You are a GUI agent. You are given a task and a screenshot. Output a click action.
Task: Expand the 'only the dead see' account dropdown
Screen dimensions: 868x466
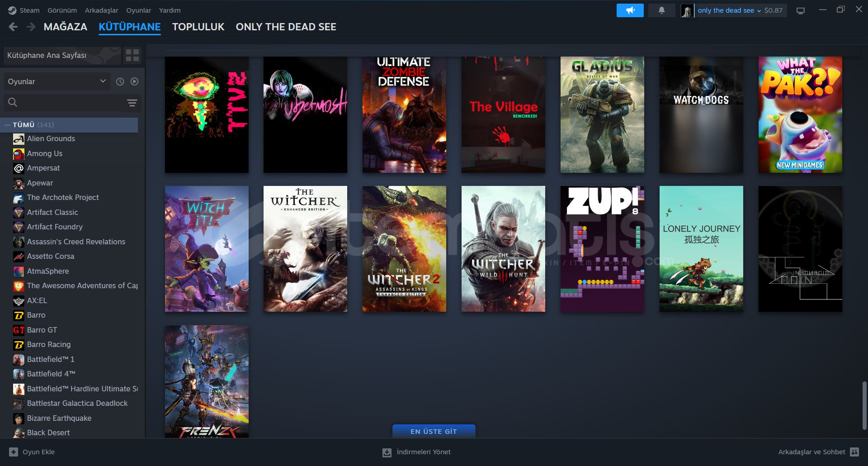click(x=729, y=10)
